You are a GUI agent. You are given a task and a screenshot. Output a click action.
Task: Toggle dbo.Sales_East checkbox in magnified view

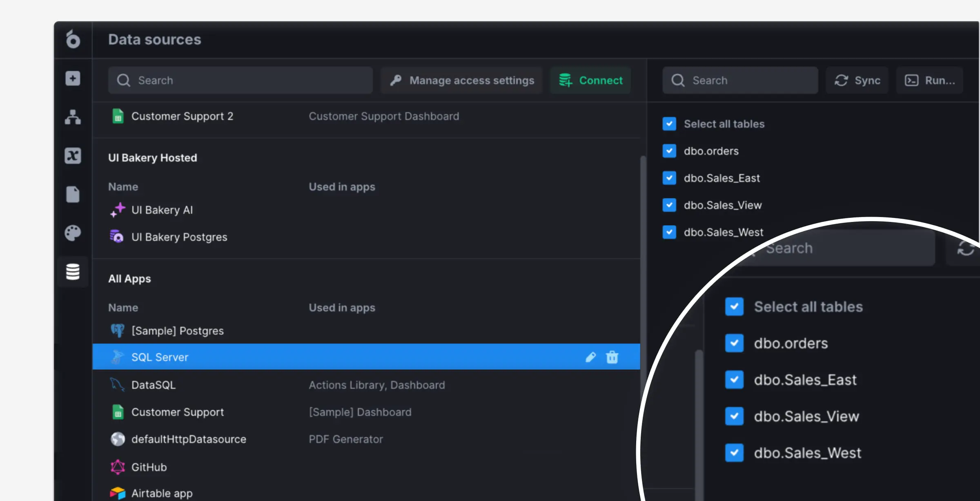[734, 379]
